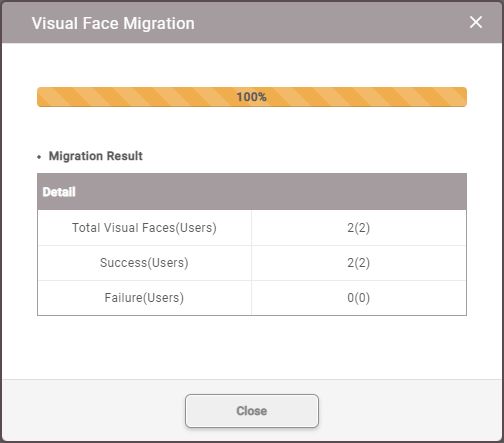
Task: Click the bullet before Migration Result
Action: click(39, 157)
